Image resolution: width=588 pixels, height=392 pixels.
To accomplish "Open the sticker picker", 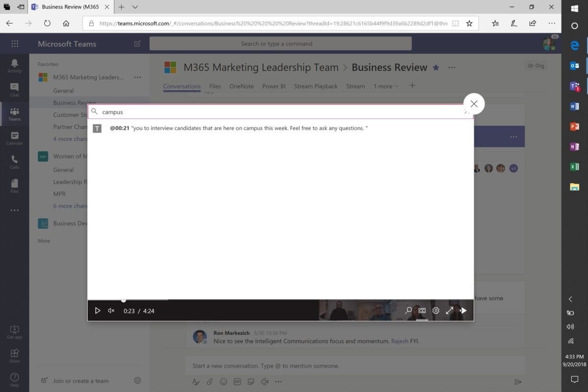I will [251, 382].
